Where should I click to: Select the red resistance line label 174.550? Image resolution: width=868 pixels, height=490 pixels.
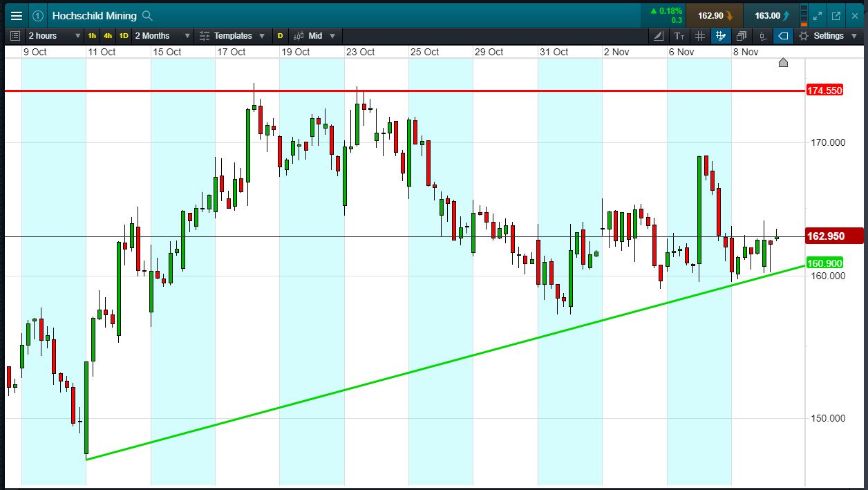pyautogui.click(x=824, y=91)
